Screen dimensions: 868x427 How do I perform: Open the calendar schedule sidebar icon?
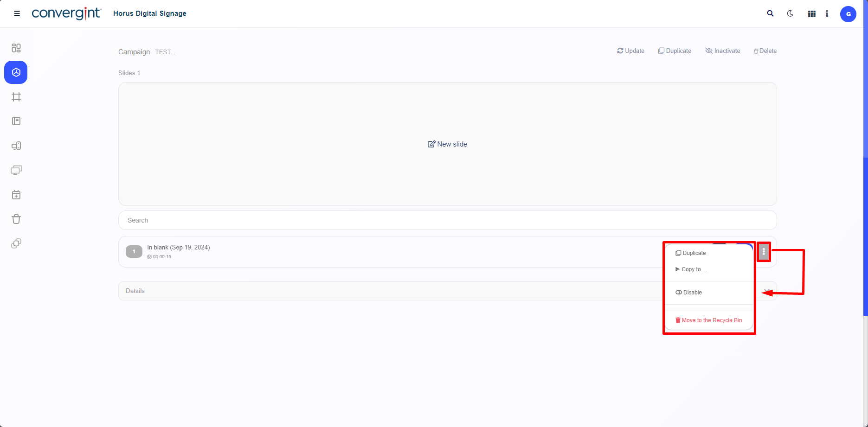pyautogui.click(x=16, y=195)
